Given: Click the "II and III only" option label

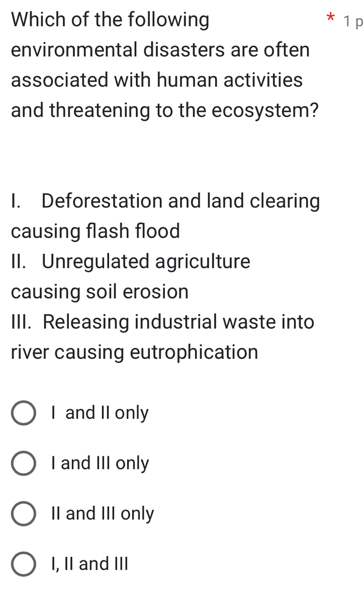Looking at the screenshot, I should (x=102, y=514).
